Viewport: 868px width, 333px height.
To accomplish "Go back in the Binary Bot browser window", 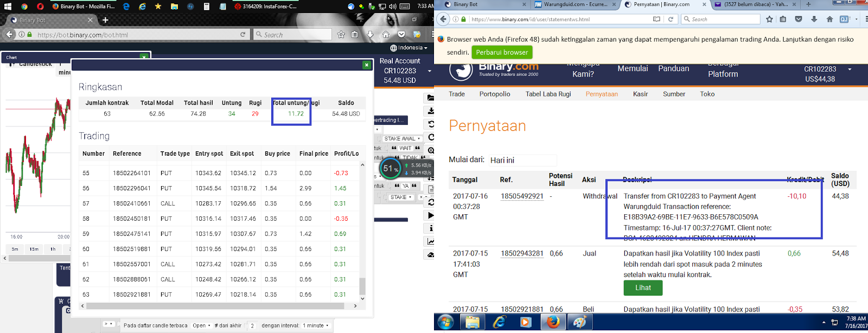I will [x=9, y=34].
